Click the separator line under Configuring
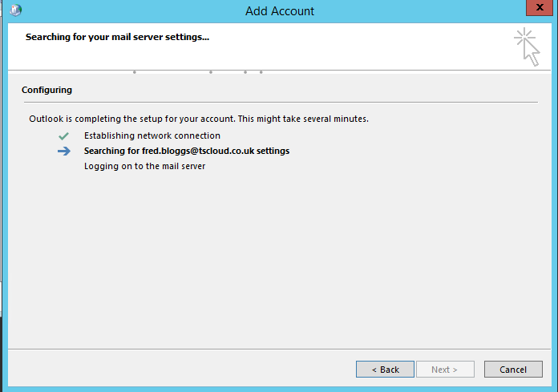 pyautogui.click(x=281, y=102)
